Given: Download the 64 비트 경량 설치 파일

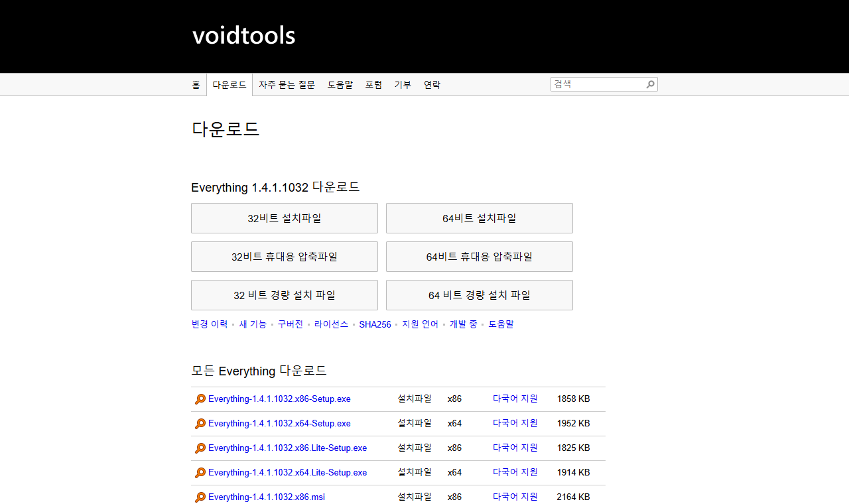Looking at the screenshot, I should 480,295.
